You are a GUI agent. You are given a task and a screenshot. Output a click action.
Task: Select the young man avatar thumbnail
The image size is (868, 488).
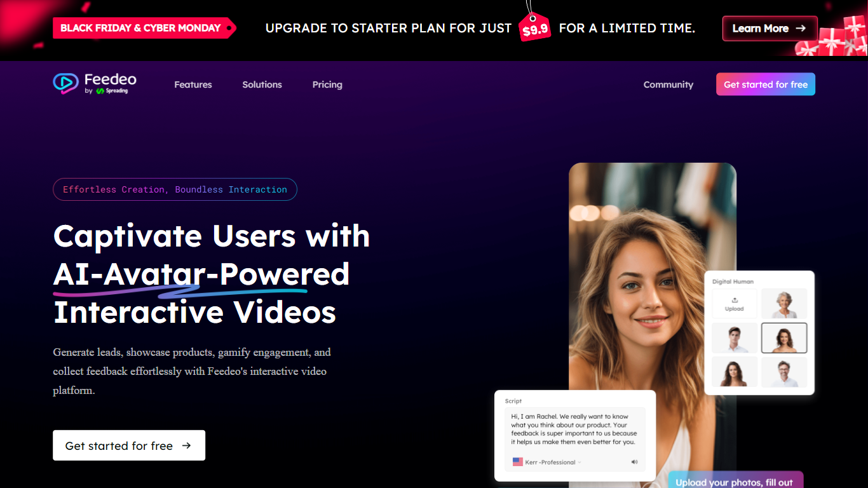734,338
